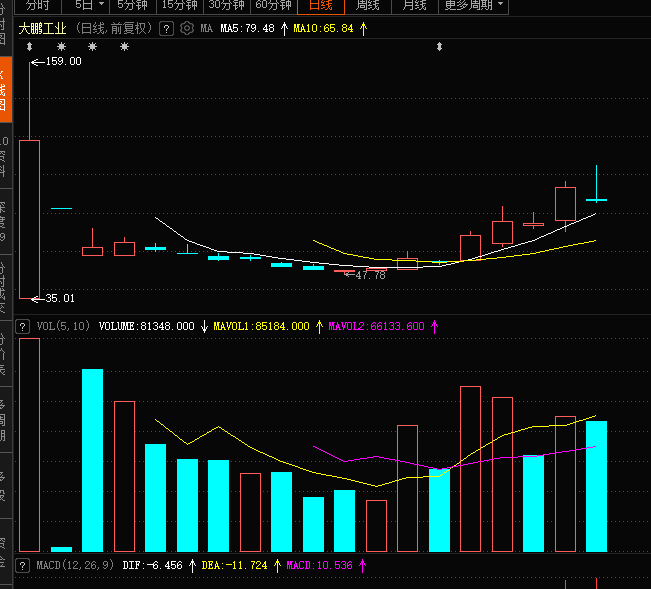This screenshot has width=651, height=589.
Task: Click the MA5:79.48 value
Action: 247,28
